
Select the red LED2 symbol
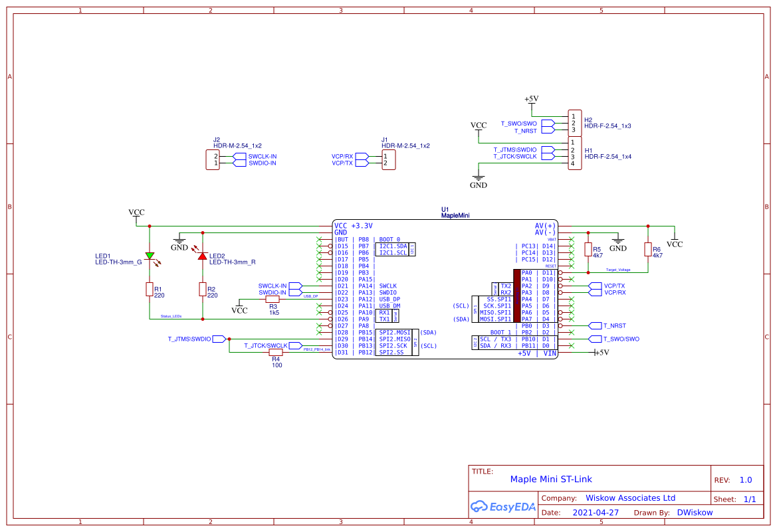(x=203, y=256)
